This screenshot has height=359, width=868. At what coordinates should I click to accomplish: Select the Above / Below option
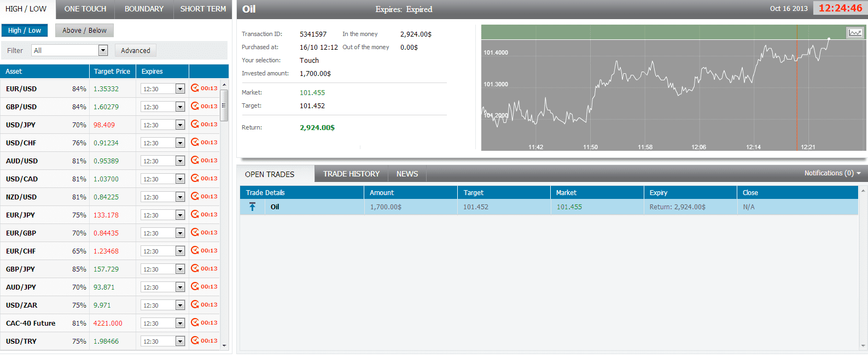(x=84, y=31)
